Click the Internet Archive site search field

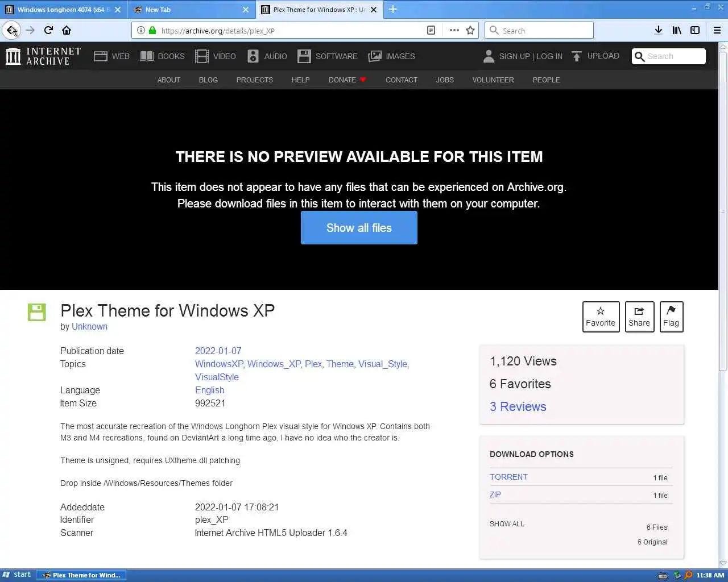(669, 56)
